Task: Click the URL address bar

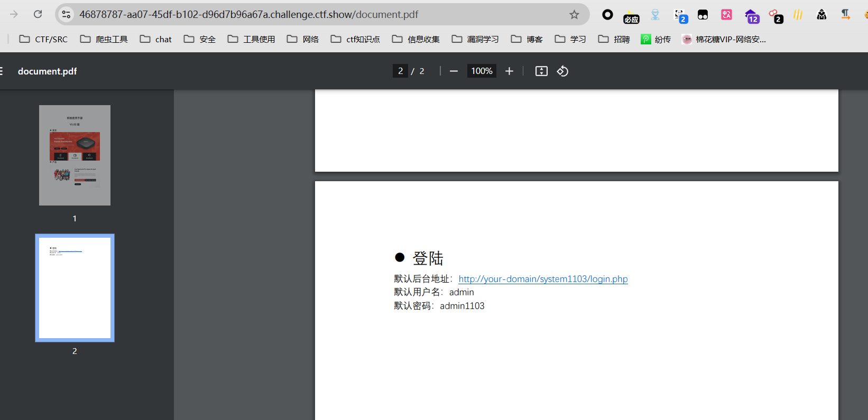Action: coord(322,14)
